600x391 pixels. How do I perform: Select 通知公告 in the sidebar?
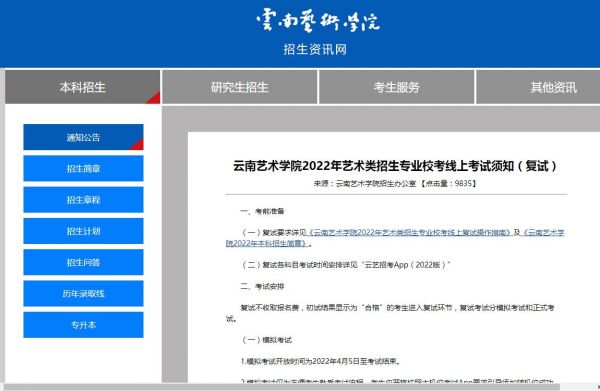[83, 137]
